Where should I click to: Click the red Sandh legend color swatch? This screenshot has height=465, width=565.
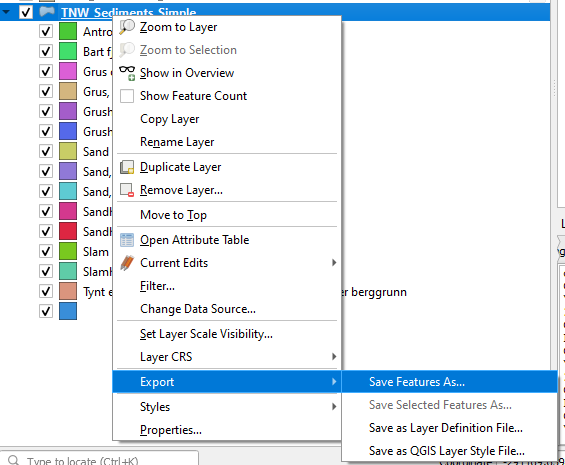click(x=68, y=231)
